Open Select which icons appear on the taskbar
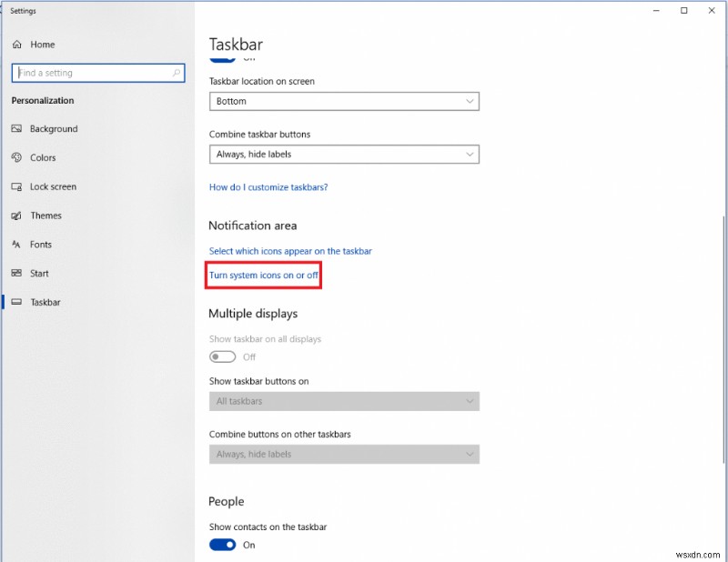 point(290,251)
